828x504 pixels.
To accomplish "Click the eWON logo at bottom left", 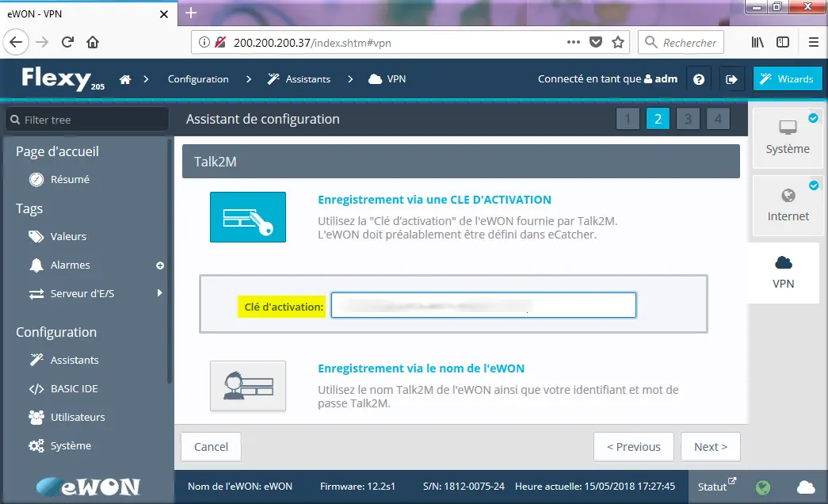I will 88,487.
